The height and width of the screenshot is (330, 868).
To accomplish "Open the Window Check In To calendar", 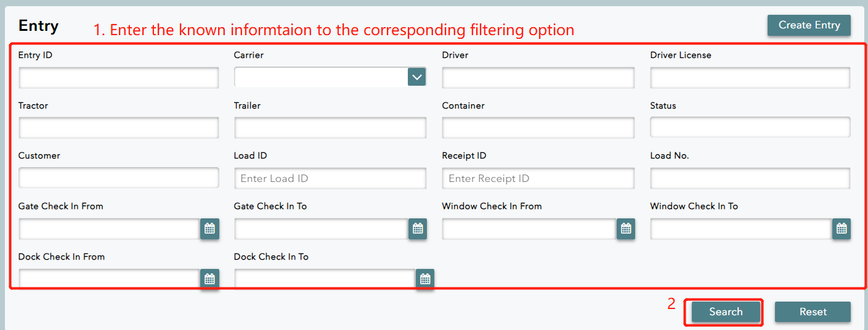I will [842, 229].
